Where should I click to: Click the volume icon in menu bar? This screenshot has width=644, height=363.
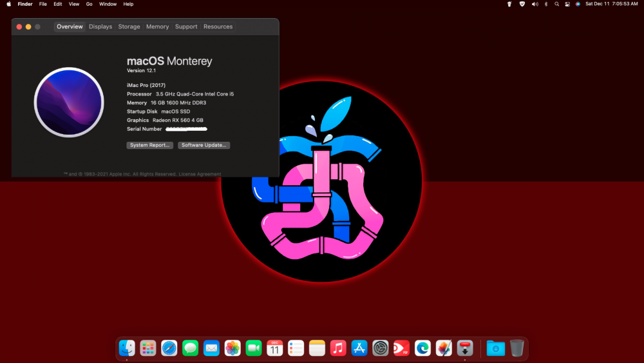coord(535,4)
